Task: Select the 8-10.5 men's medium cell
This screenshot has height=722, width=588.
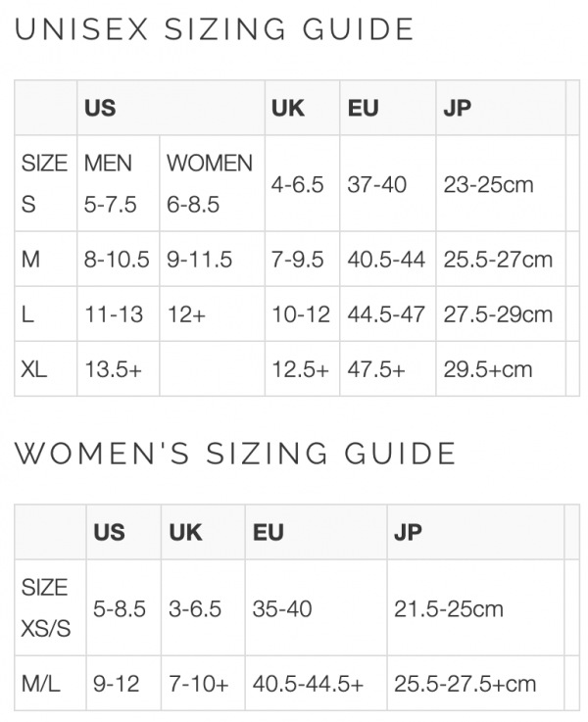Action: point(117,260)
